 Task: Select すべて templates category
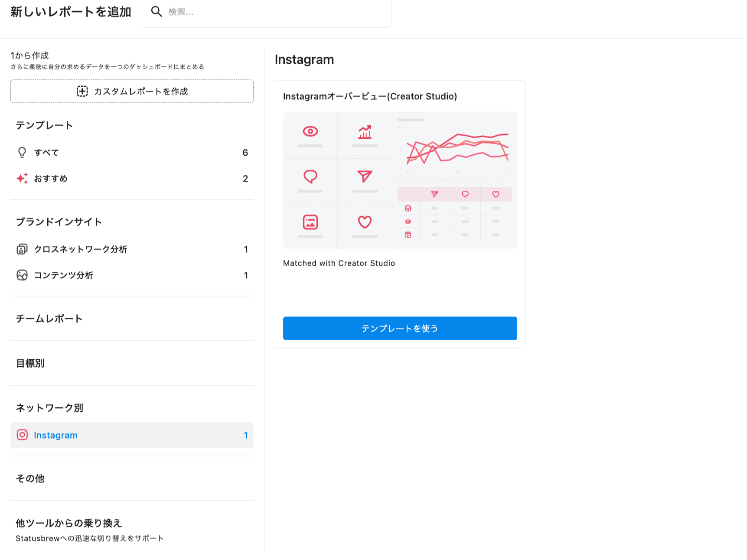pos(46,153)
